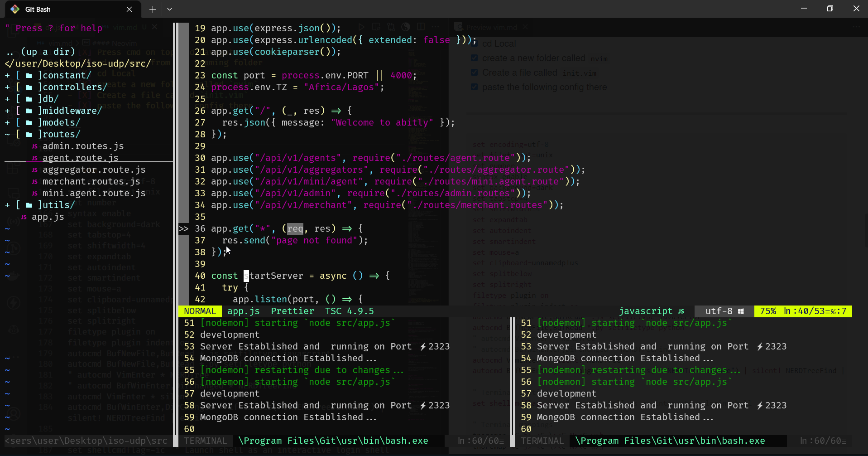Image resolution: width=868 pixels, height=456 pixels.
Task: Click JS icon beside agent.route.js
Action: point(34,158)
